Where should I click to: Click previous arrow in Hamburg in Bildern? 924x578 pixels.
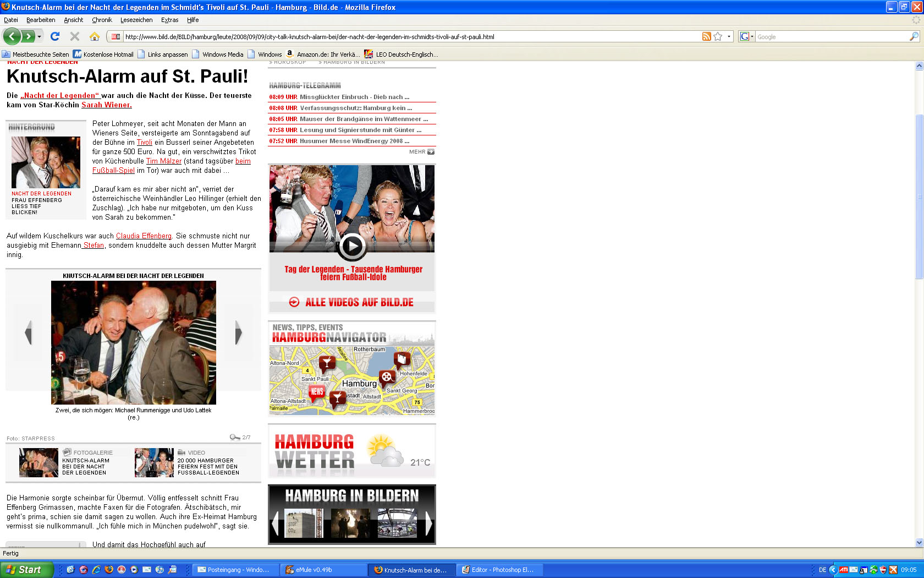pyautogui.click(x=275, y=524)
